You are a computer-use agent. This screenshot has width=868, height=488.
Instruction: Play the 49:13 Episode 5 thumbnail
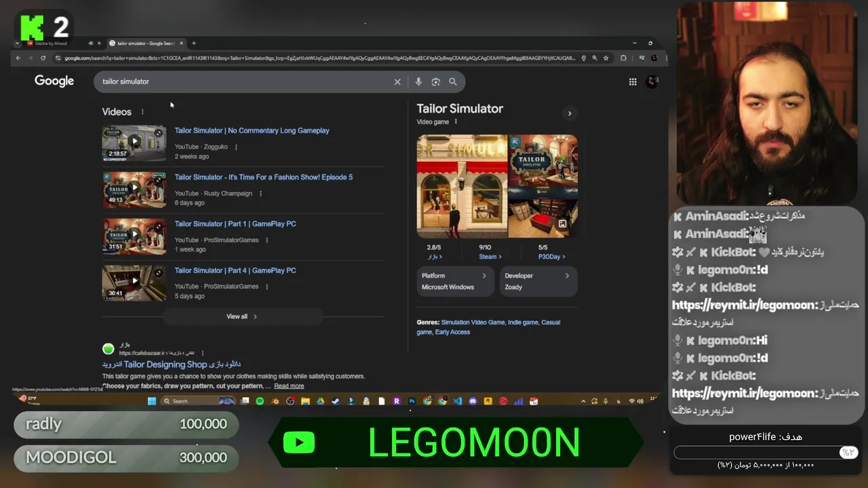(x=134, y=189)
